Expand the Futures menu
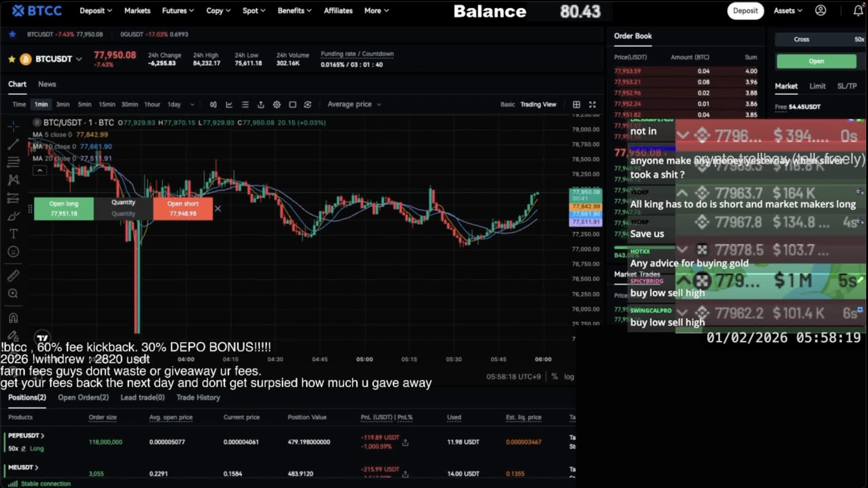 [x=178, y=10]
